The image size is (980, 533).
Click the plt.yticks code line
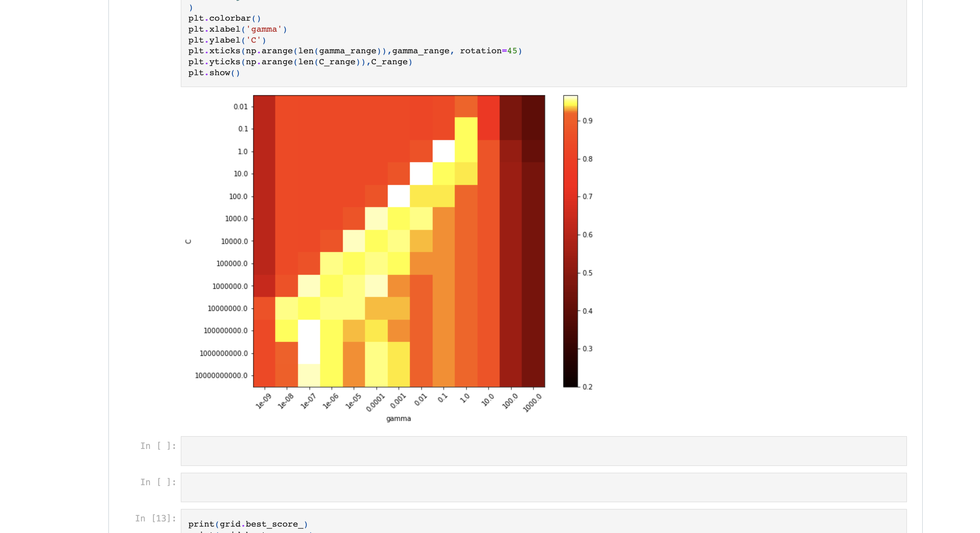pos(300,62)
